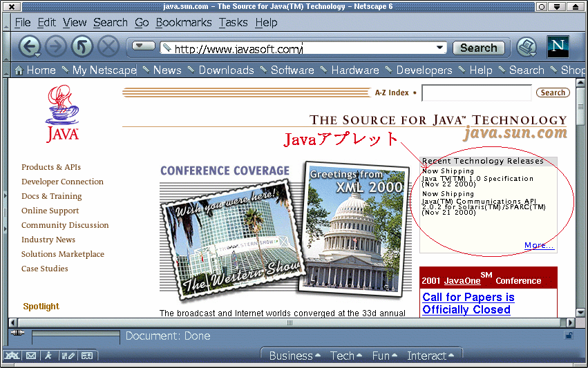Screen dimensions: 588x368
Task: Click the web page search text field
Action: click(476, 93)
